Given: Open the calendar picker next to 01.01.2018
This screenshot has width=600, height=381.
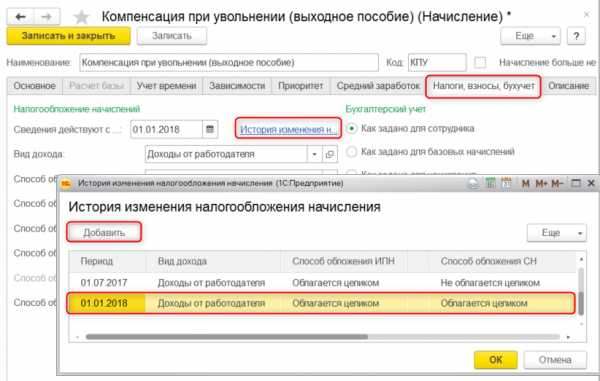Looking at the screenshot, I should pos(210,129).
